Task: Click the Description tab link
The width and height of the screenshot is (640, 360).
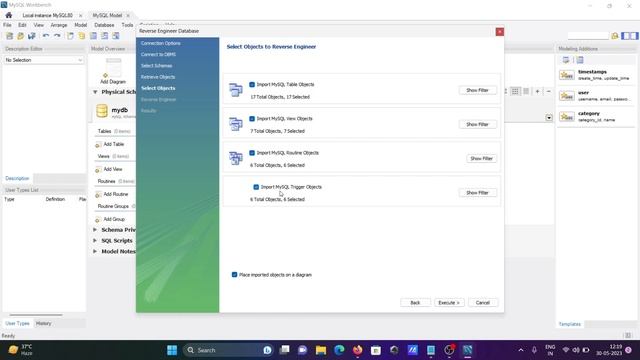Action: click(x=17, y=178)
